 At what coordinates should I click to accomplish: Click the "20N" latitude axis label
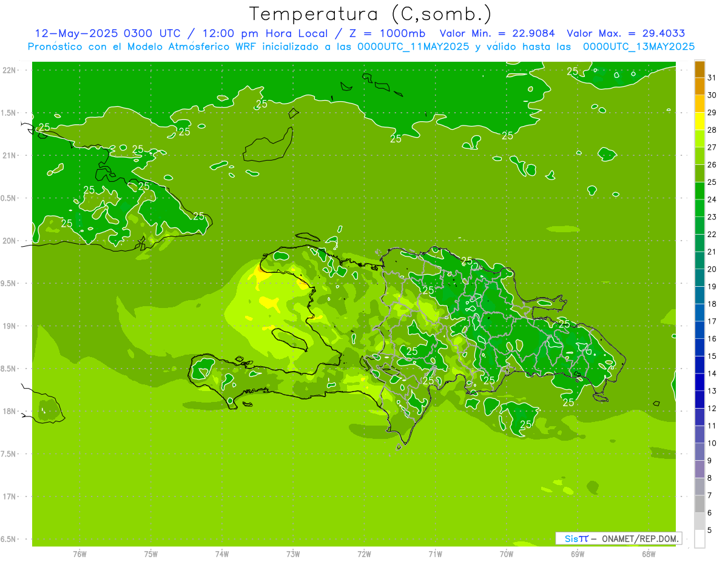click(9, 241)
